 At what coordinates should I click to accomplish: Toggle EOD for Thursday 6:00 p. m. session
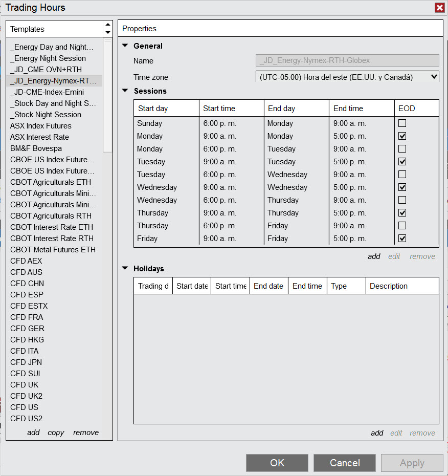click(x=402, y=225)
